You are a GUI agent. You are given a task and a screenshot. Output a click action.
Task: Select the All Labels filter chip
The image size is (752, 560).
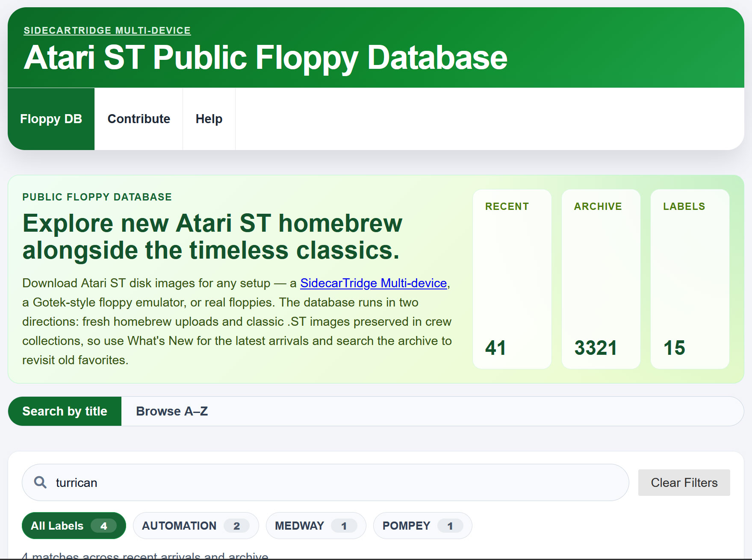[74, 526]
